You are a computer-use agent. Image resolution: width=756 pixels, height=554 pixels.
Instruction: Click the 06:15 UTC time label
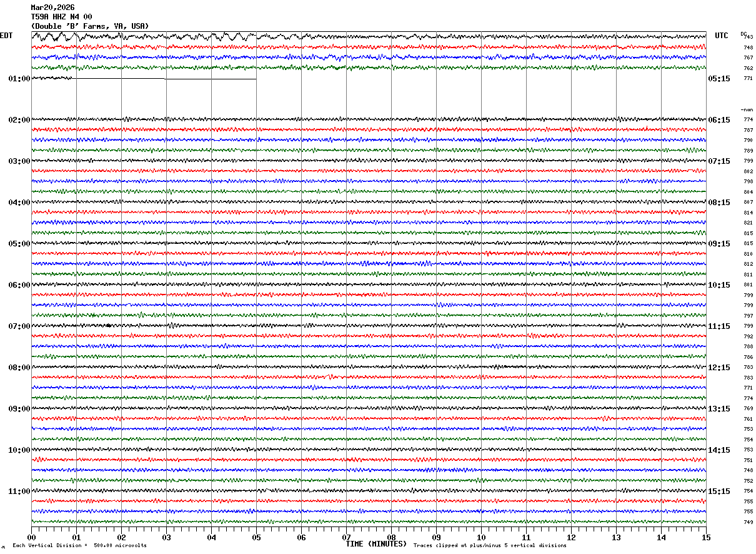click(x=719, y=120)
